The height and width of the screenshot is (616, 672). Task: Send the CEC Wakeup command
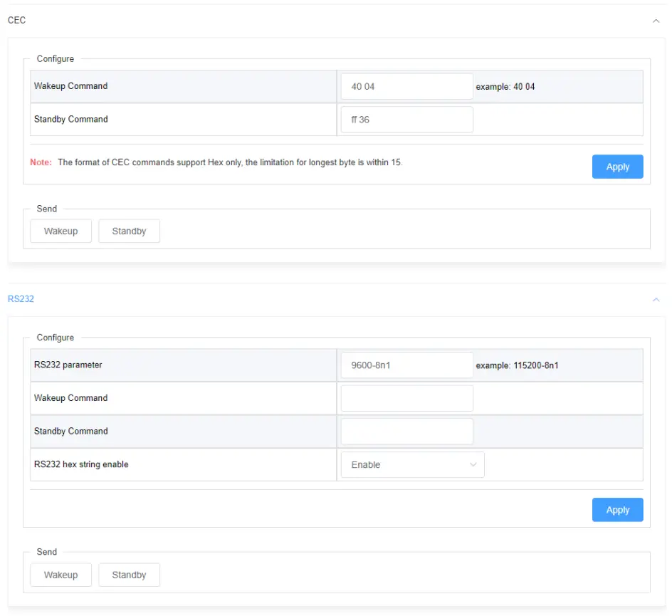pyautogui.click(x=61, y=231)
